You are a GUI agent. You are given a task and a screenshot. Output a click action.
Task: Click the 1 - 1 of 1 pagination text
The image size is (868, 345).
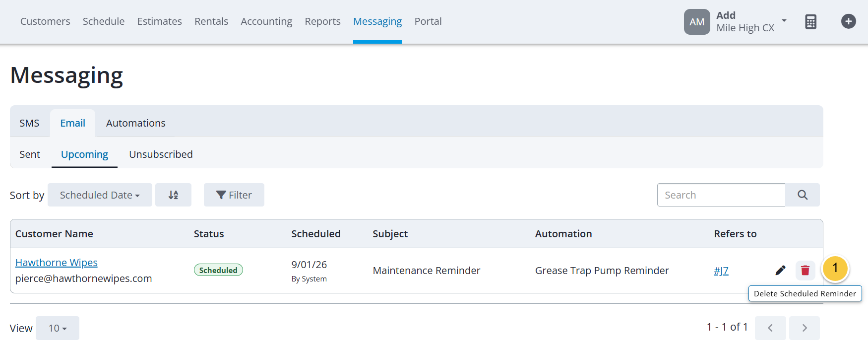tap(727, 327)
